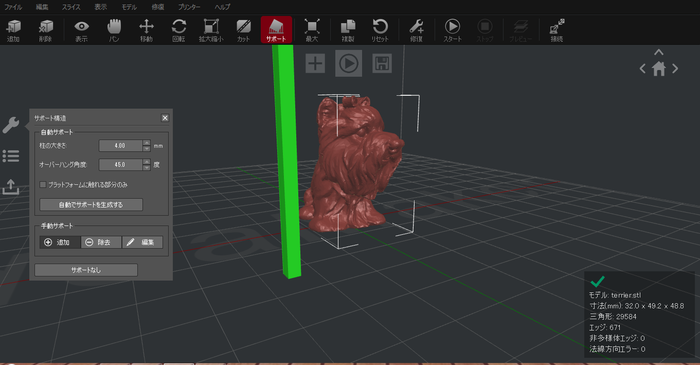Screen dimensions: 700x365
Task: Click the 追加 (add model) toolbar icon
Action: (x=13, y=30)
